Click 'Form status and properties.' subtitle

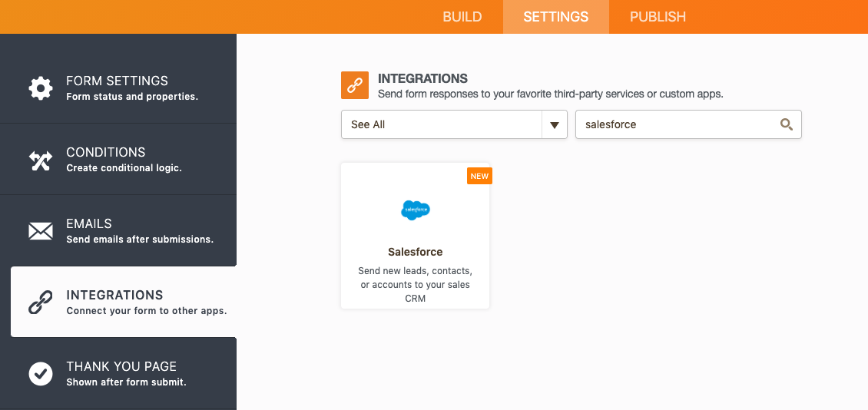click(x=132, y=96)
